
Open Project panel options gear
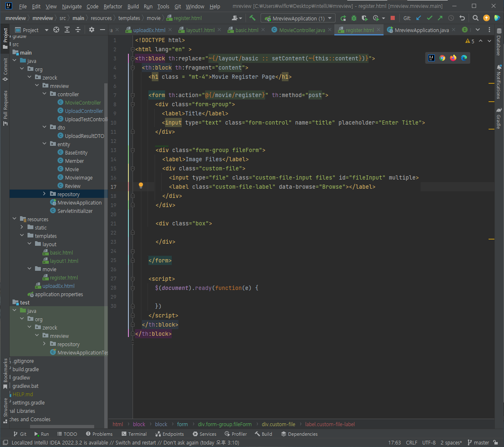tap(92, 30)
